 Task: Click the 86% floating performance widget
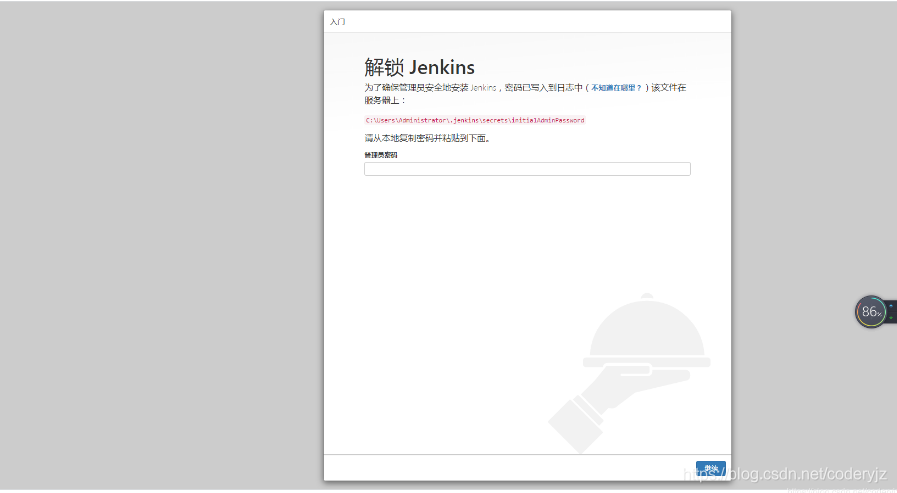871,312
